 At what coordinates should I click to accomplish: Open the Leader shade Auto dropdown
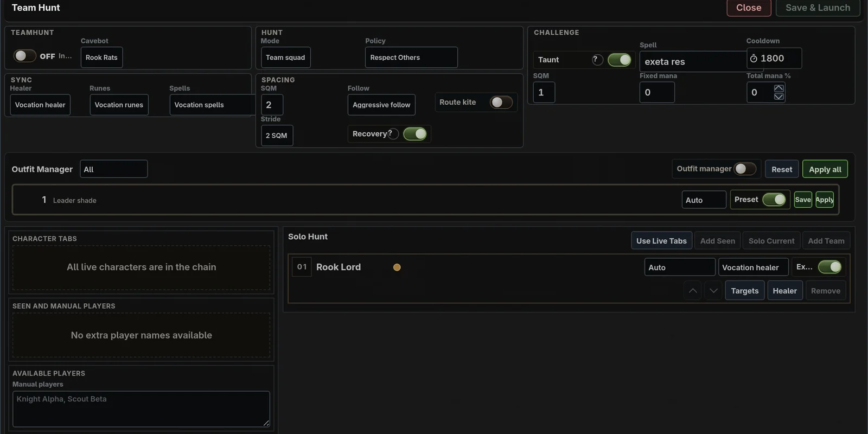(704, 200)
